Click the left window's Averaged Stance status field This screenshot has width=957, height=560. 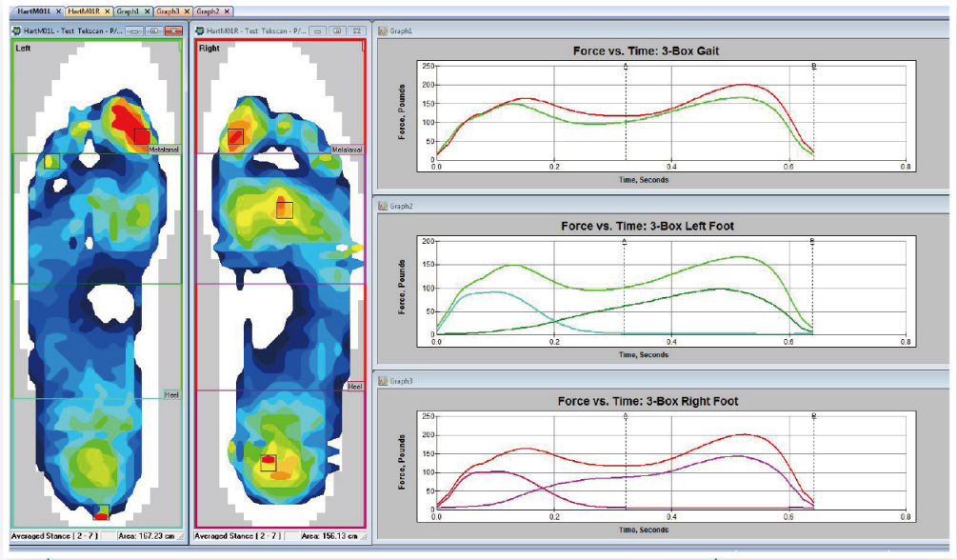[x=48, y=536]
